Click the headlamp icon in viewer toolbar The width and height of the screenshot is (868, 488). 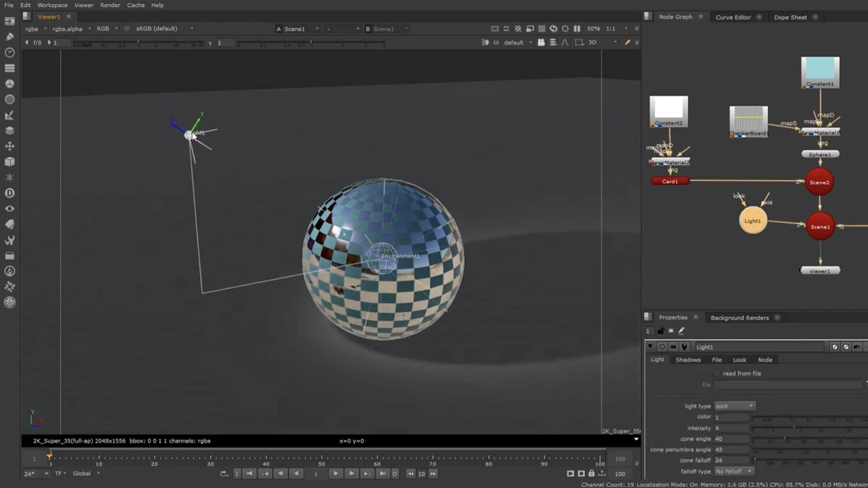485,42
